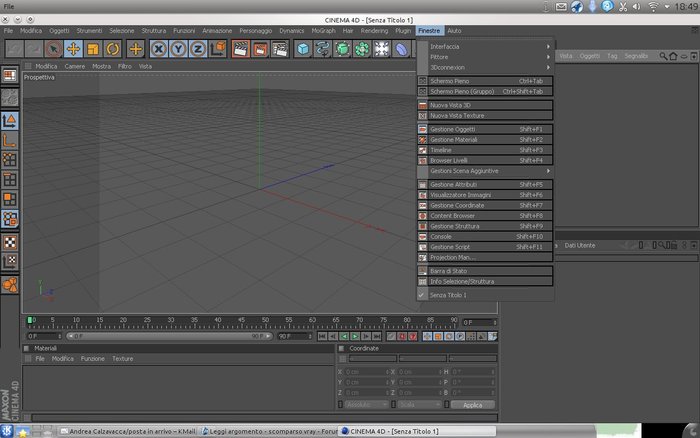Image resolution: width=700 pixels, height=438 pixels.
Task: Toggle Senza Titolo 1 checked document
Action: 485,295
